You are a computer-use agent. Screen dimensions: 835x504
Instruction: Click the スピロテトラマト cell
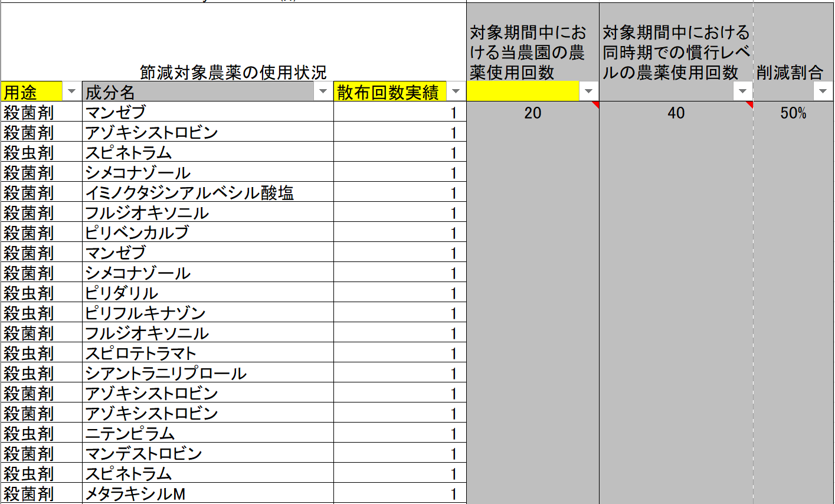pyautogui.click(x=140, y=353)
